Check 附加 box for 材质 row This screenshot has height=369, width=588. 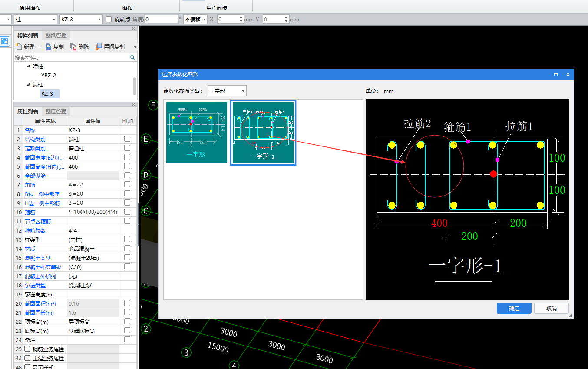pyautogui.click(x=127, y=248)
